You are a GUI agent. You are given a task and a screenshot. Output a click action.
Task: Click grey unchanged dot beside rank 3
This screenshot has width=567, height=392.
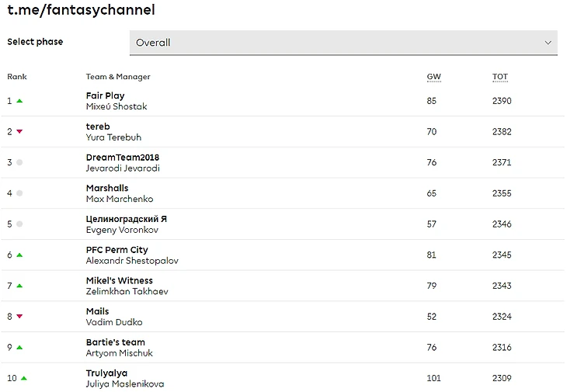tap(19, 162)
